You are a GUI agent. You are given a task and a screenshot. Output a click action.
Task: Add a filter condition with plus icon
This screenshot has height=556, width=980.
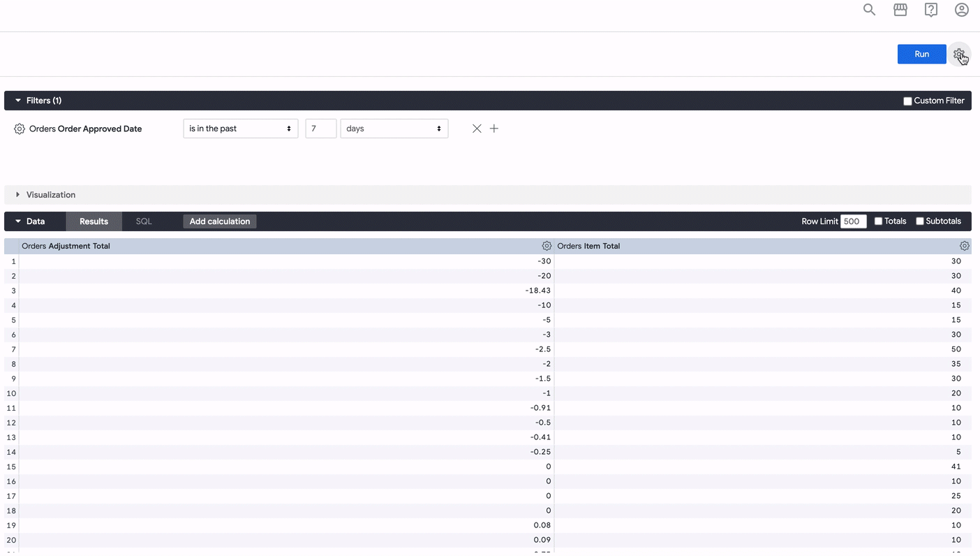(x=494, y=129)
